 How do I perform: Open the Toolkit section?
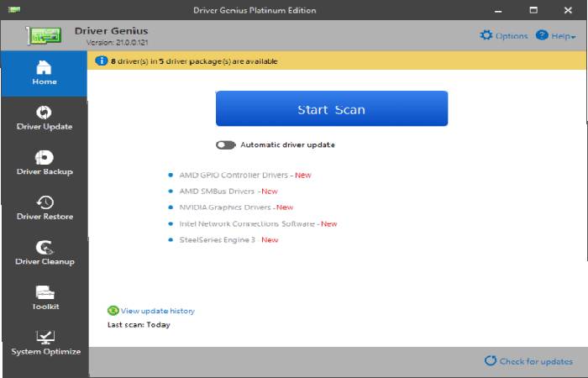pyautogui.click(x=45, y=299)
